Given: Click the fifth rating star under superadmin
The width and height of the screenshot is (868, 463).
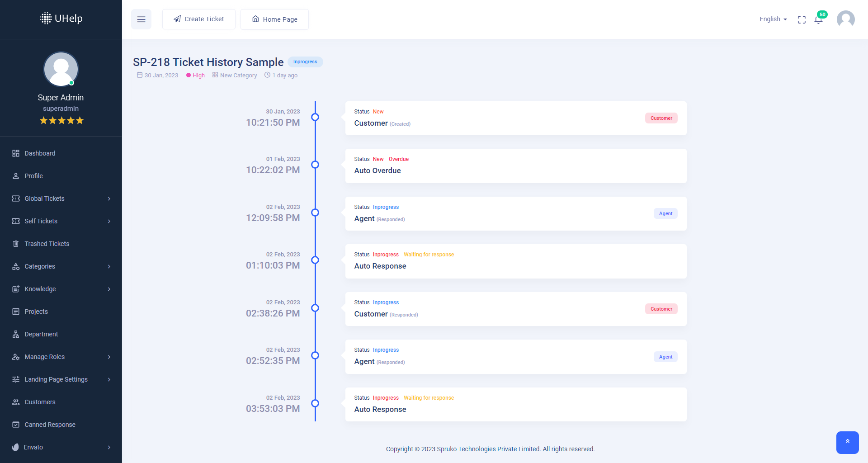Looking at the screenshot, I should pyautogui.click(x=80, y=120).
